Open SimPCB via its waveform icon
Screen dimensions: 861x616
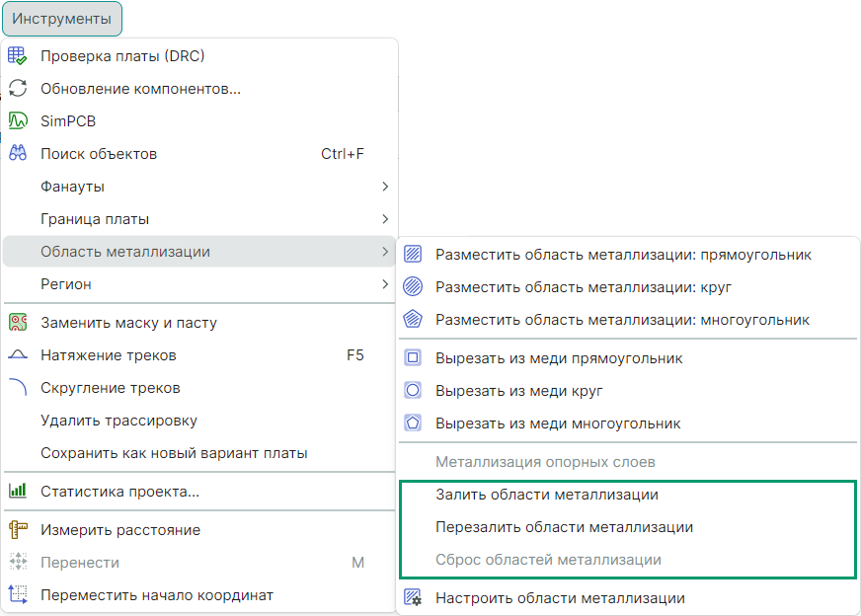tap(18, 121)
